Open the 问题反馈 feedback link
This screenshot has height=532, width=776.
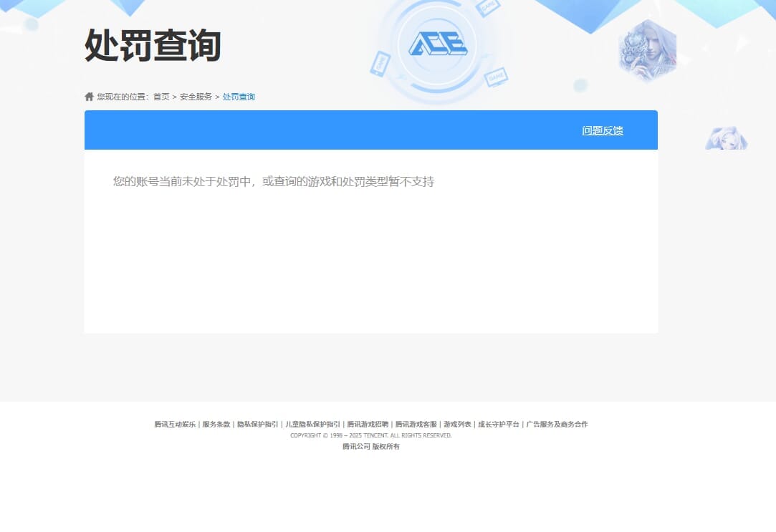coord(602,131)
